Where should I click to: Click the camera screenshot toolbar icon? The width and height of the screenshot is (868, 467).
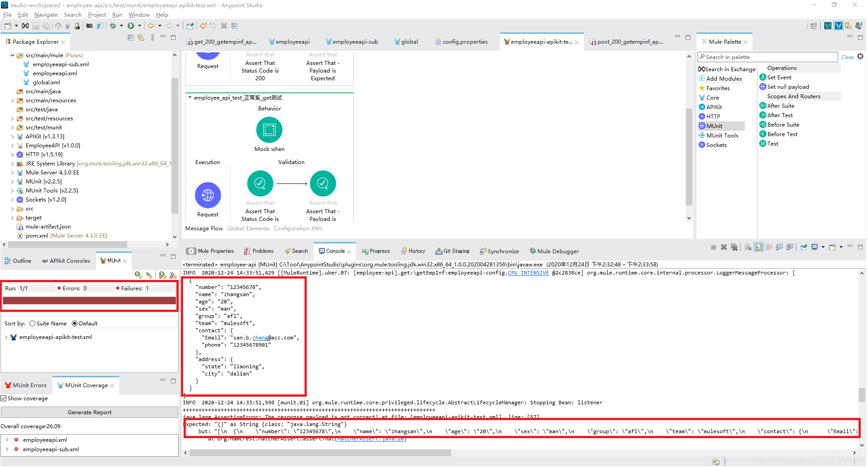[x=89, y=26]
